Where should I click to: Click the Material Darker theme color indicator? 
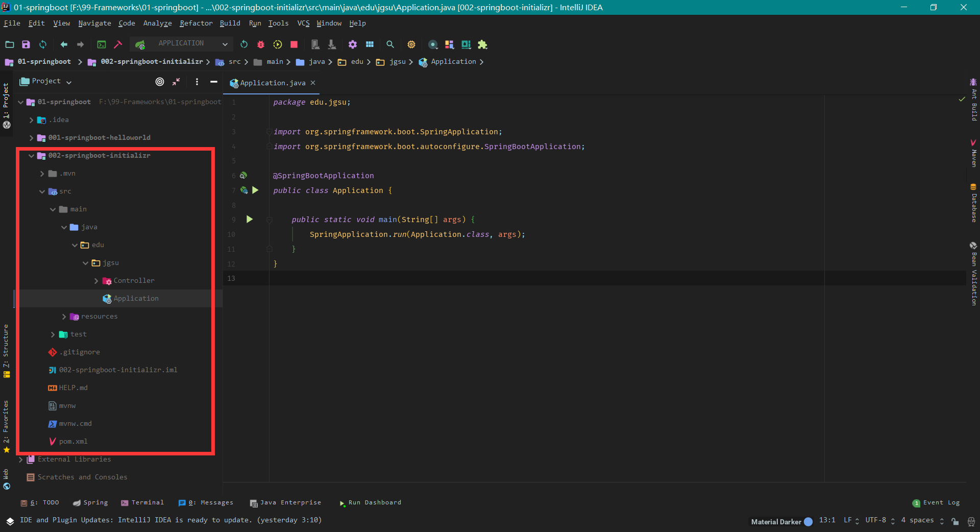pyautogui.click(x=808, y=522)
